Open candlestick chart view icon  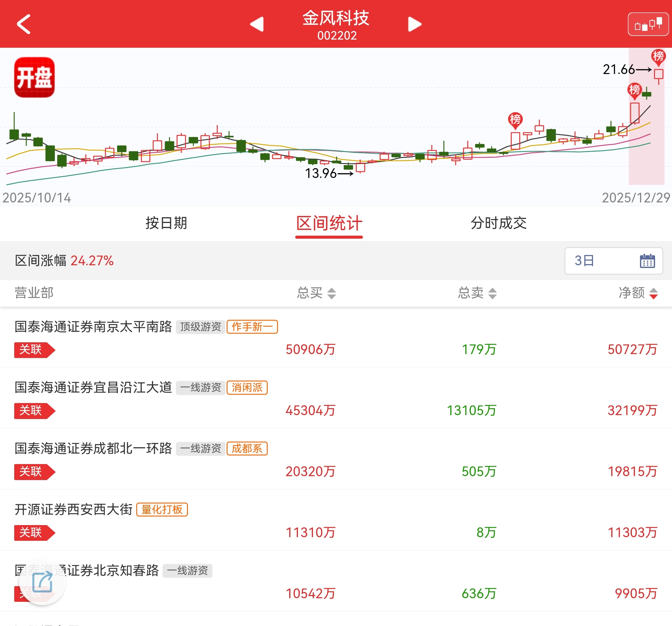click(x=648, y=24)
